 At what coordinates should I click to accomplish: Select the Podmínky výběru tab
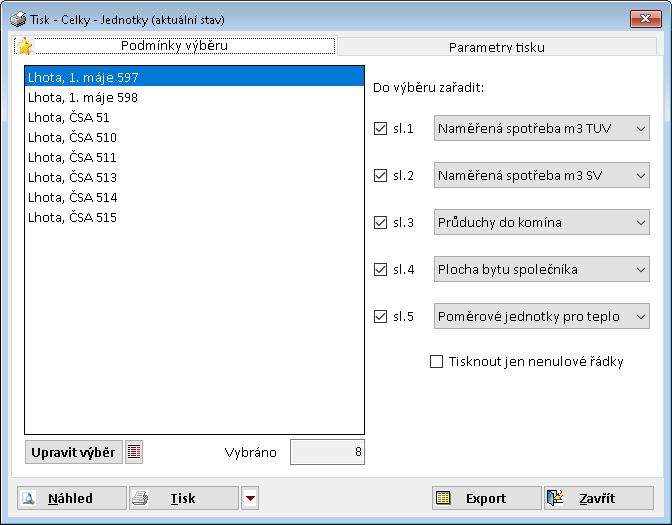[x=174, y=46]
